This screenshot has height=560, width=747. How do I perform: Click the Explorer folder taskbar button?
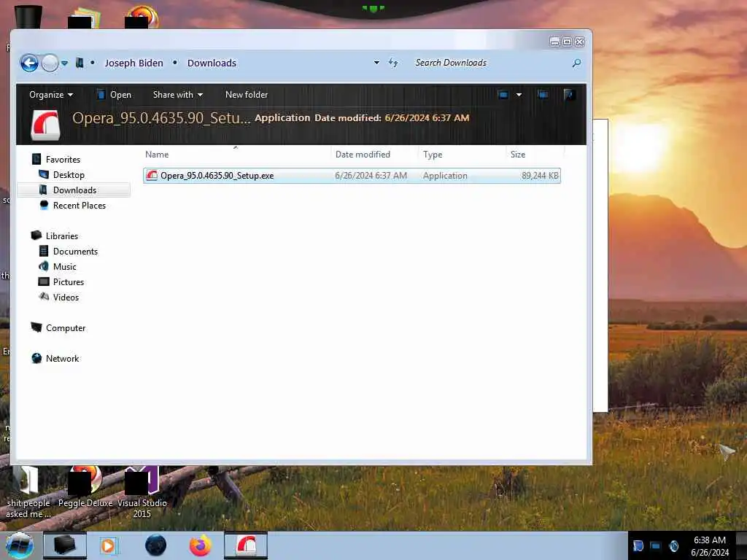pyautogui.click(x=65, y=545)
